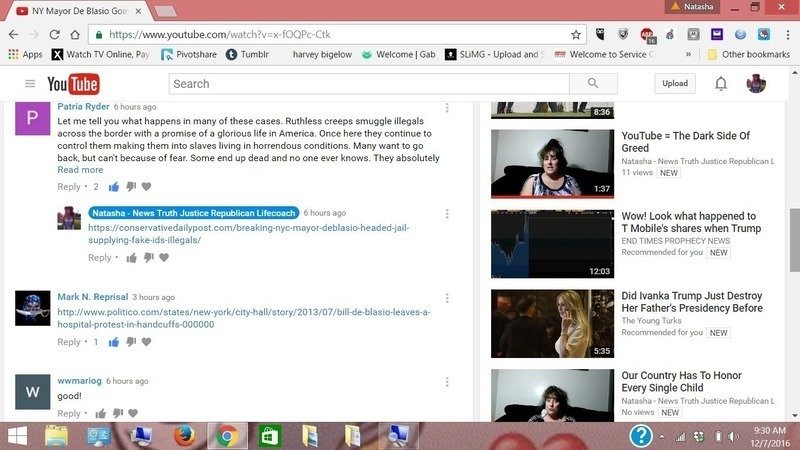Heart Mark N. Reprisal's comment

pyautogui.click(x=147, y=342)
